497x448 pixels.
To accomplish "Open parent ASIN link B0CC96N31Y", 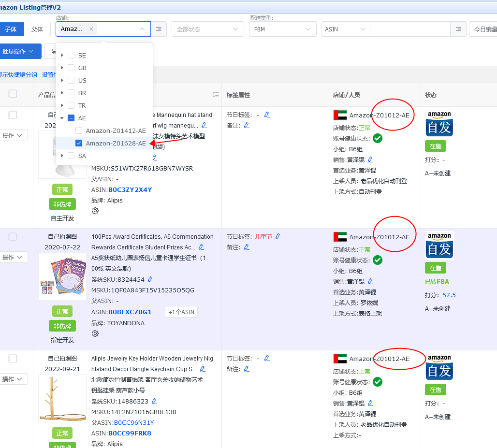I will point(134,423).
